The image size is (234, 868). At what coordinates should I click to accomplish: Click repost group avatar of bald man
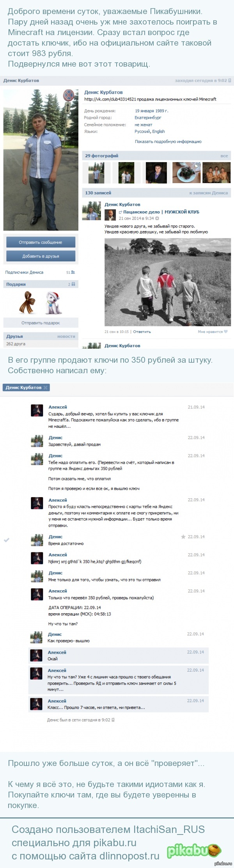tap(110, 215)
